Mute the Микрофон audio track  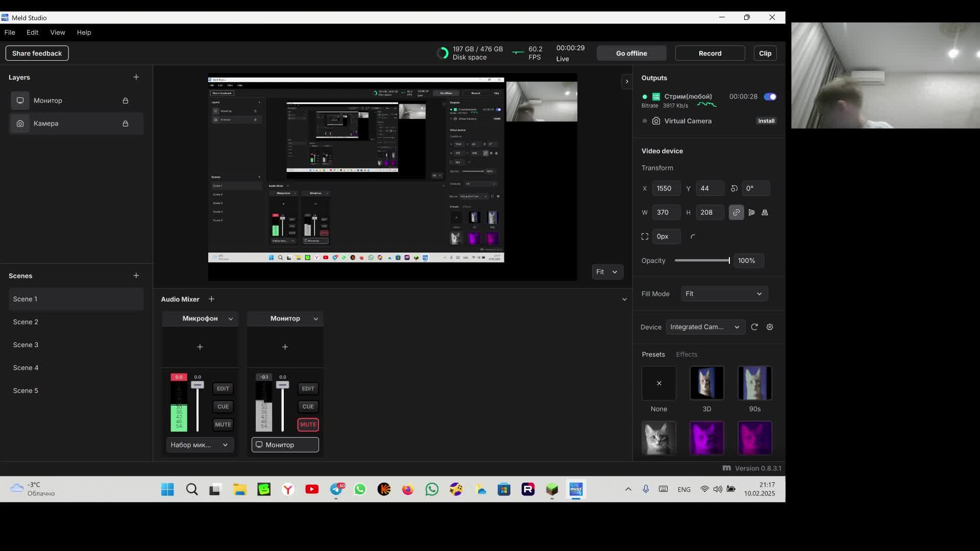click(223, 424)
